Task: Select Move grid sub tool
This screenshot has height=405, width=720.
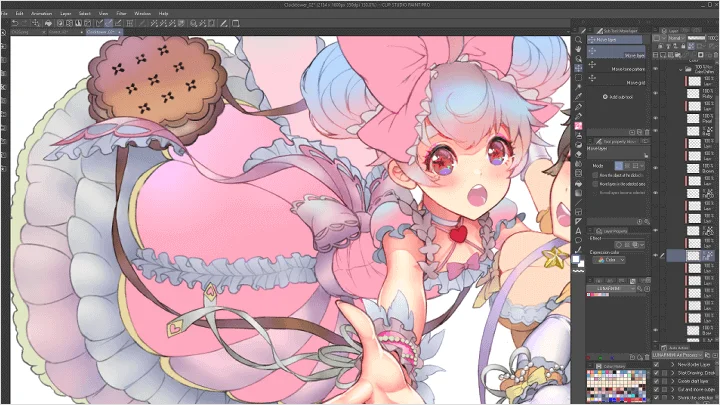Action: click(617, 81)
